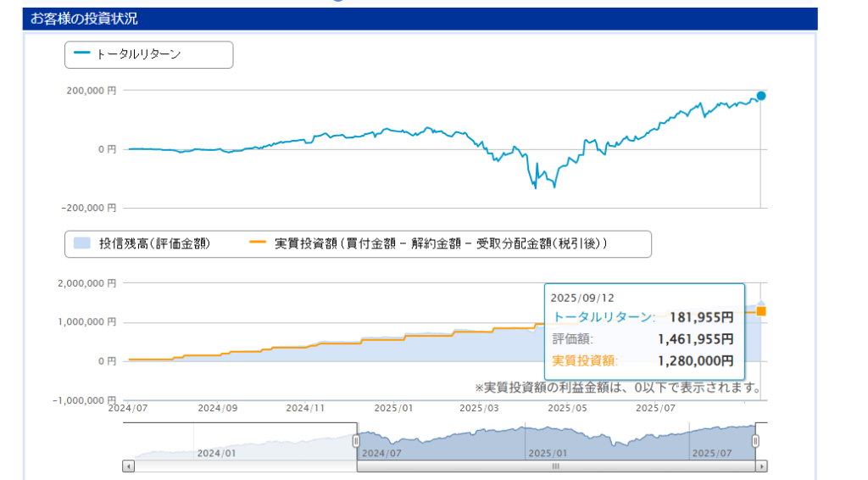Click 2025/01 in the range navigator
The width and height of the screenshot is (868, 480).
pos(545,453)
